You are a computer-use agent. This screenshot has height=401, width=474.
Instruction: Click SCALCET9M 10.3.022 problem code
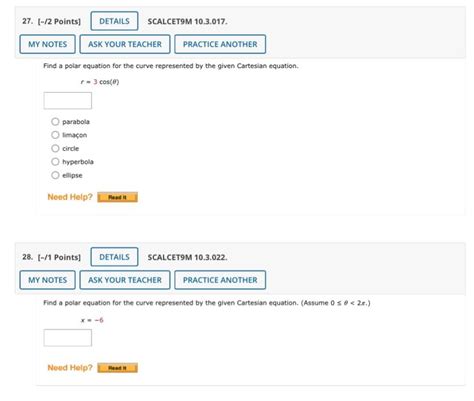point(187,257)
